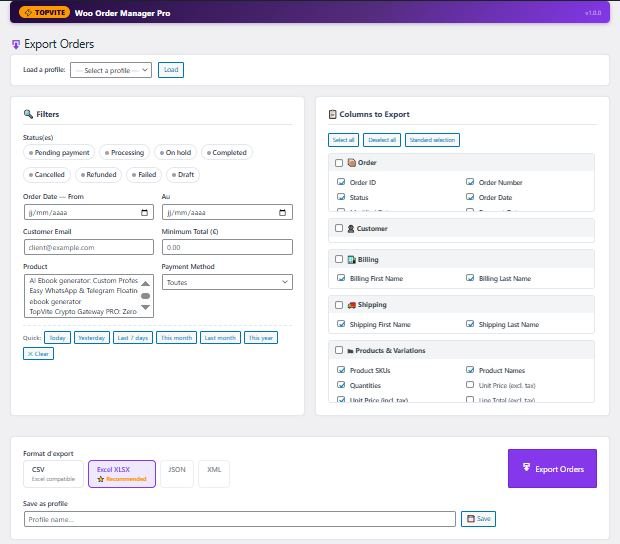Click the Export Orders heading icon

(15, 44)
